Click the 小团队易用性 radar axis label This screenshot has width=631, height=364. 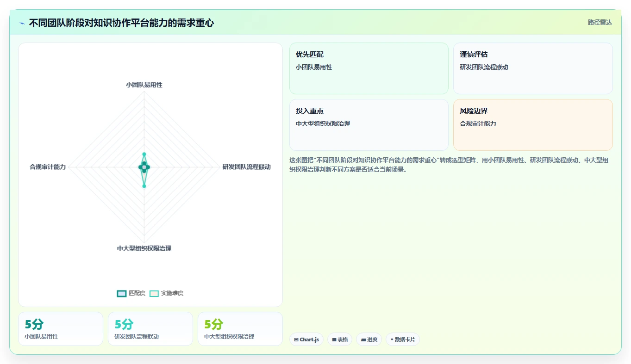click(x=144, y=85)
